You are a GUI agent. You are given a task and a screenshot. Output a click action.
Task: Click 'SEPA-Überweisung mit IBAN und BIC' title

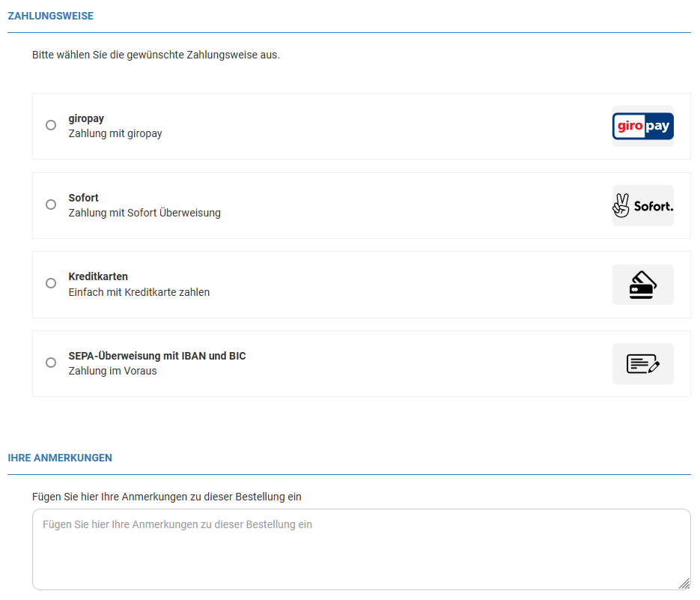[157, 356]
